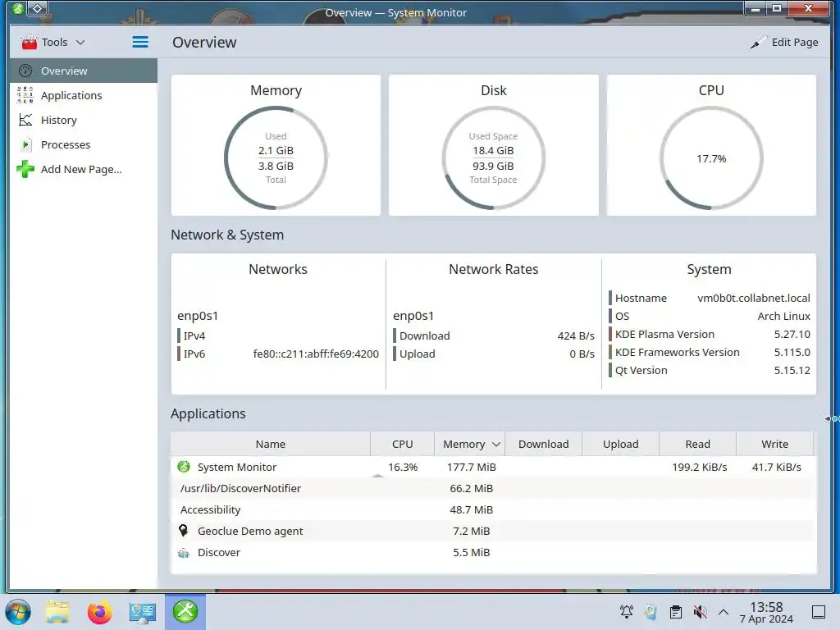Click the green Add New Page plus icon
The image size is (840, 630).
(25, 169)
